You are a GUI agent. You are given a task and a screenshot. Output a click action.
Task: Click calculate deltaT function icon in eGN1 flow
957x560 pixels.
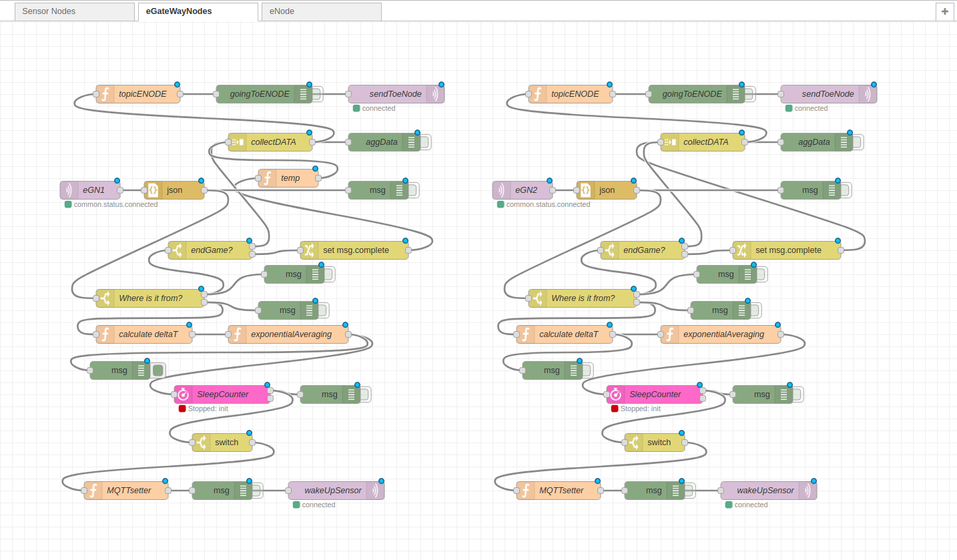point(105,334)
